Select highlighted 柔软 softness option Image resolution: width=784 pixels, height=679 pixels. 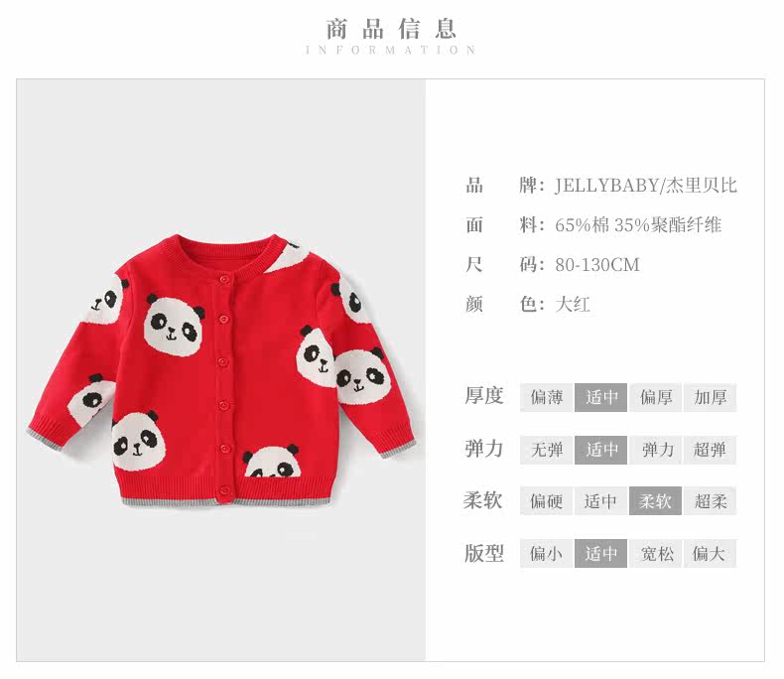click(x=656, y=500)
